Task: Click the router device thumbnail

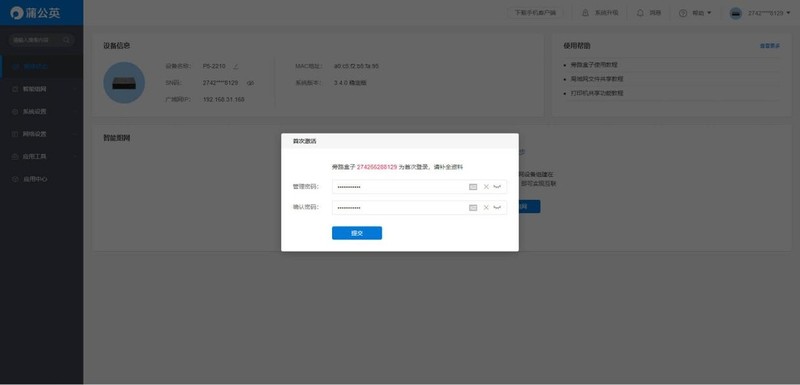Action: pos(124,83)
